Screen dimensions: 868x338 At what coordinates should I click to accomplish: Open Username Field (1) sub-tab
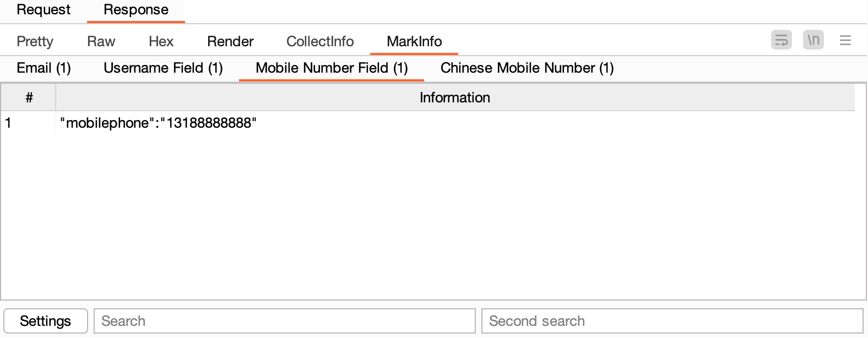(163, 68)
